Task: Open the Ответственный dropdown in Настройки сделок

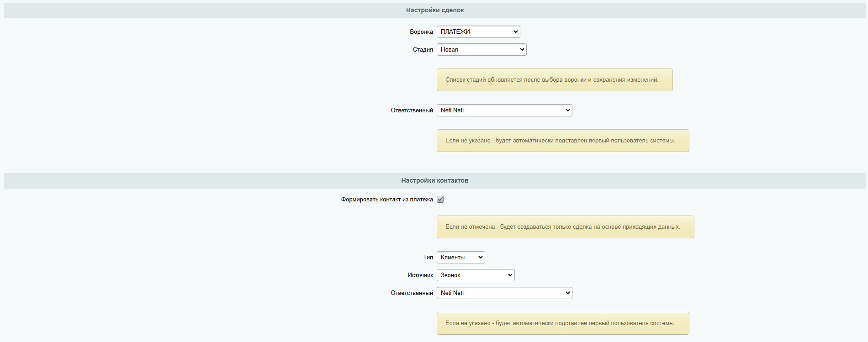Action: click(x=504, y=110)
